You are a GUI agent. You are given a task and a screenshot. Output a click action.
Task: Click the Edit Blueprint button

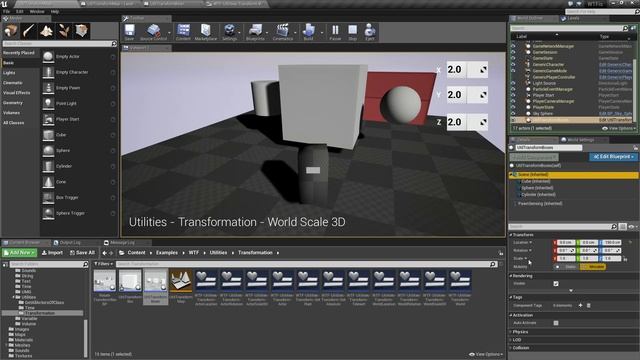(x=613, y=157)
